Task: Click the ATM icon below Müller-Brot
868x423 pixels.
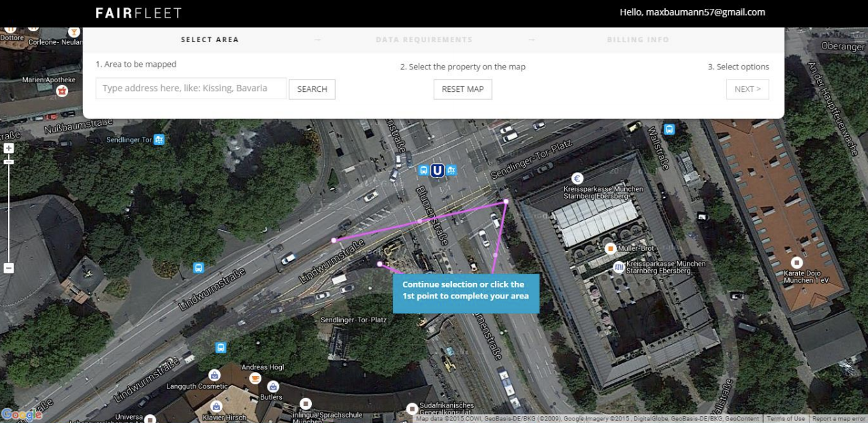Action: [618, 267]
